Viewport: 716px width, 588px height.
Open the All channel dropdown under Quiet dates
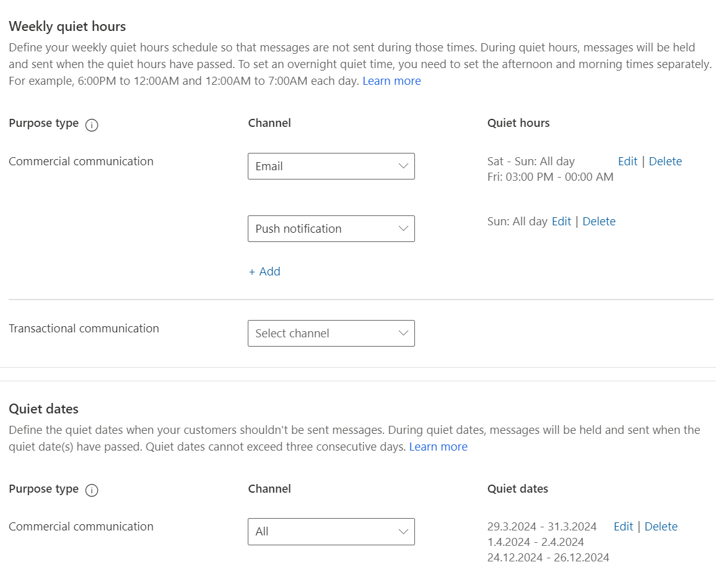tap(331, 531)
